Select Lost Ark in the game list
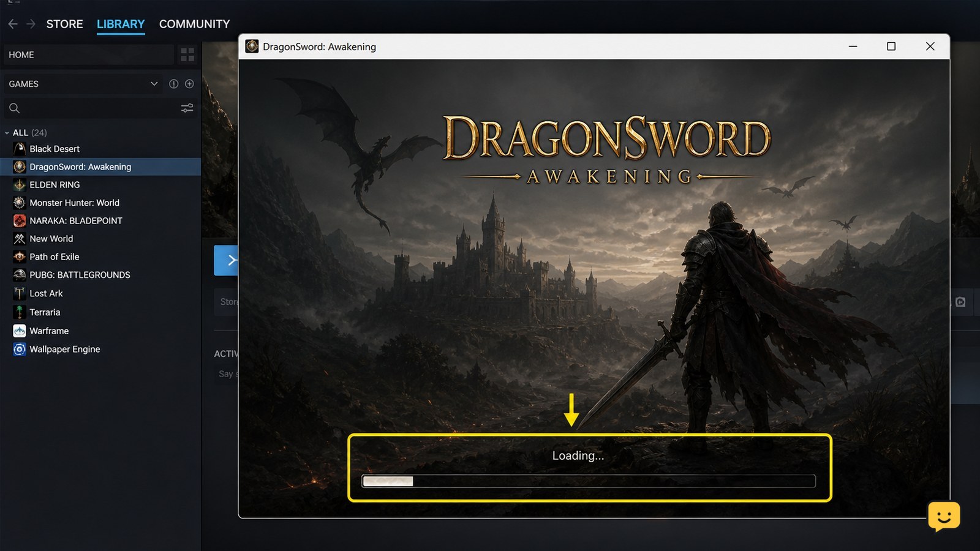Image resolution: width=980 pixels, height=551 pixels. pos(100,293)
